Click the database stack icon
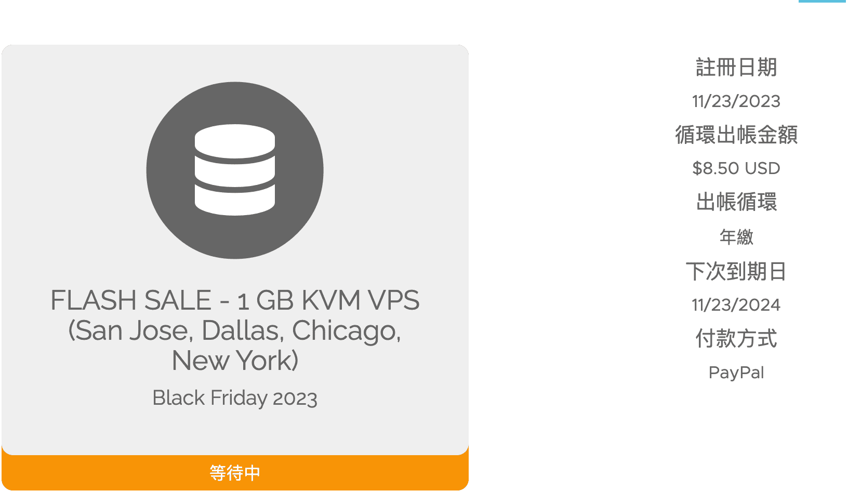 pyautogui.click(x=235, y=170)
